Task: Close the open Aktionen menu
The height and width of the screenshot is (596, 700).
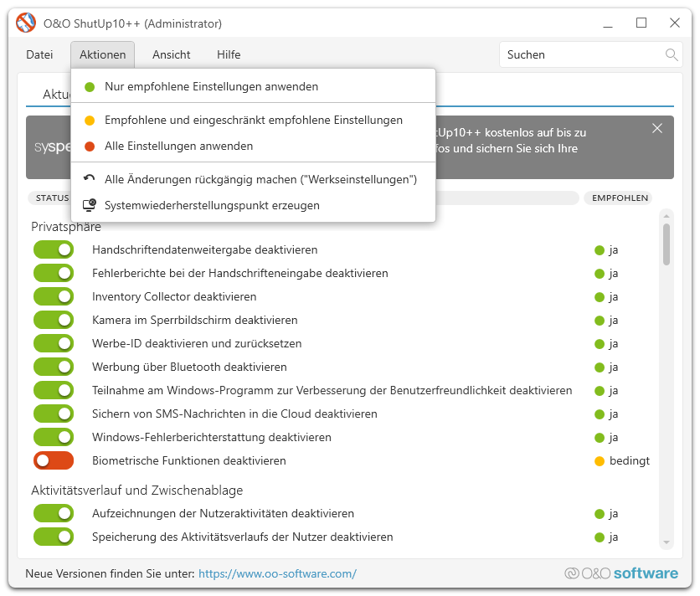Action: tap(103, 54)
